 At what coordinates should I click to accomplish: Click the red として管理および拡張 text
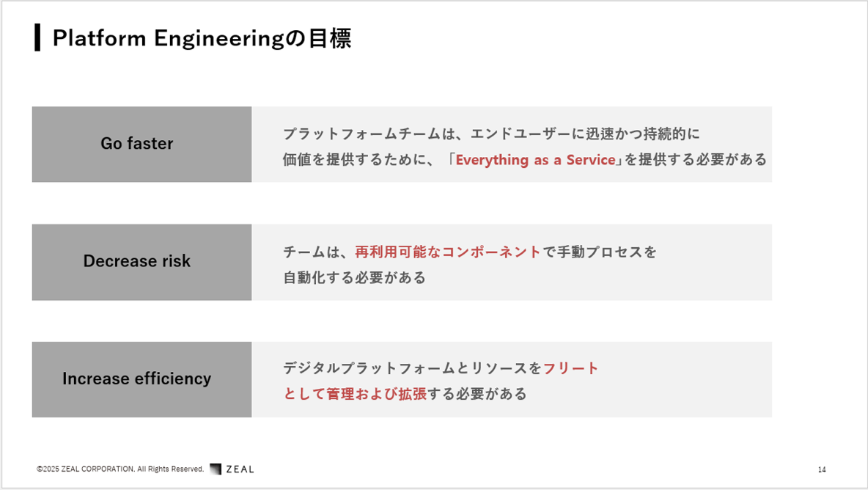tap(355, 394)
